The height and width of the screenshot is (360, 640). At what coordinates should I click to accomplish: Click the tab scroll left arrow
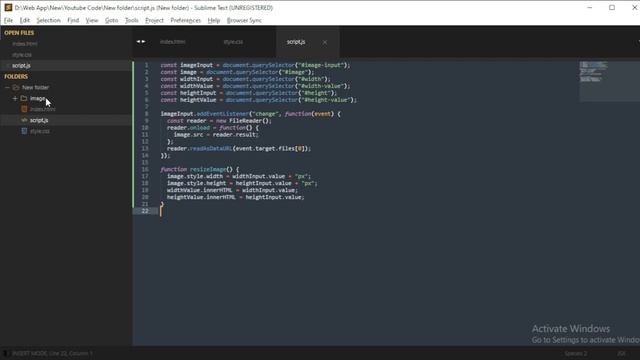click(138, 42)
